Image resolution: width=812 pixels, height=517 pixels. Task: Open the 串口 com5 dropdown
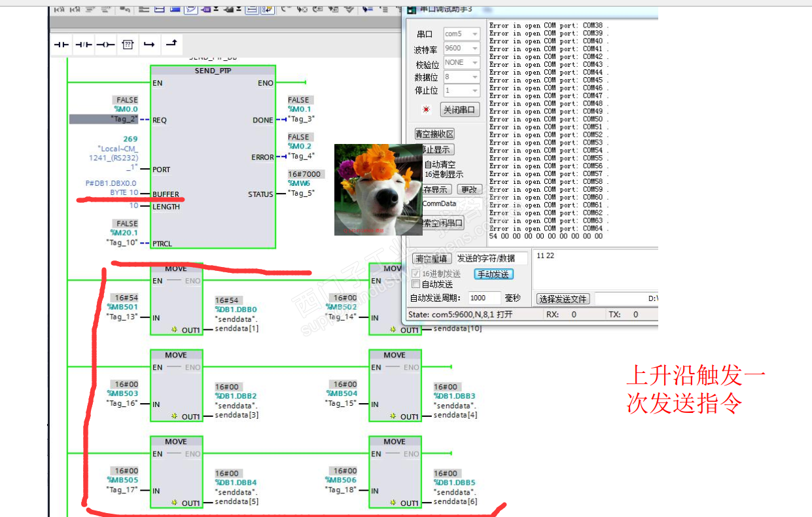click(x=461, y=34)
